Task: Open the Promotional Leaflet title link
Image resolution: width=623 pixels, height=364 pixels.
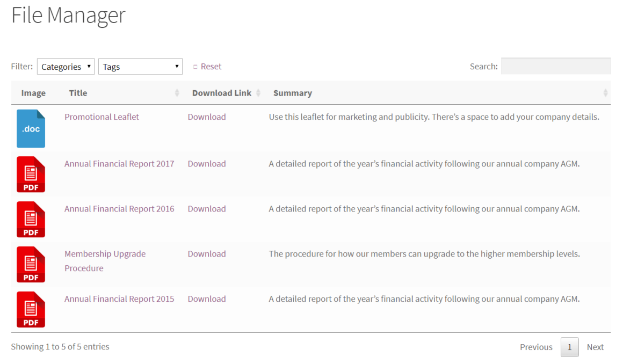Action: (102, 117)
